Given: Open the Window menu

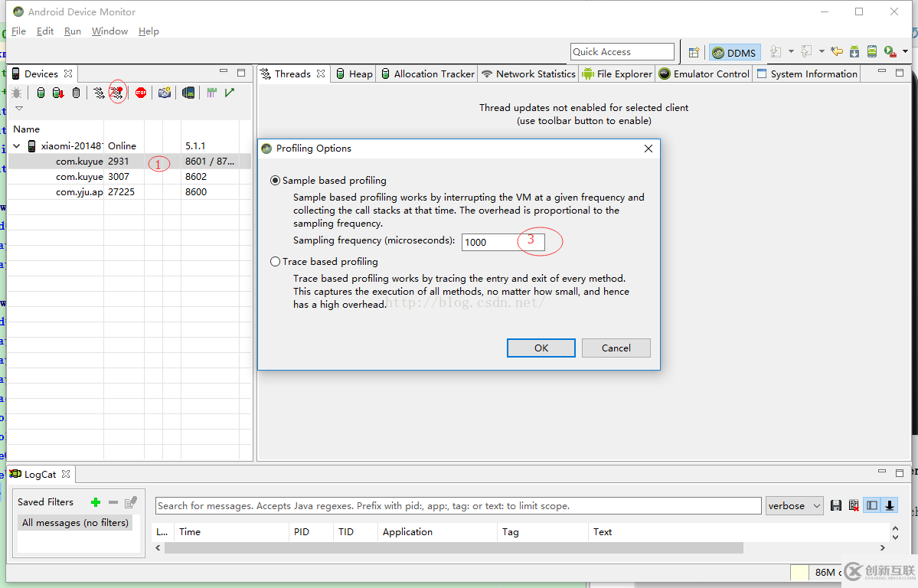Looking at the screenshot, I should (109, 31).
